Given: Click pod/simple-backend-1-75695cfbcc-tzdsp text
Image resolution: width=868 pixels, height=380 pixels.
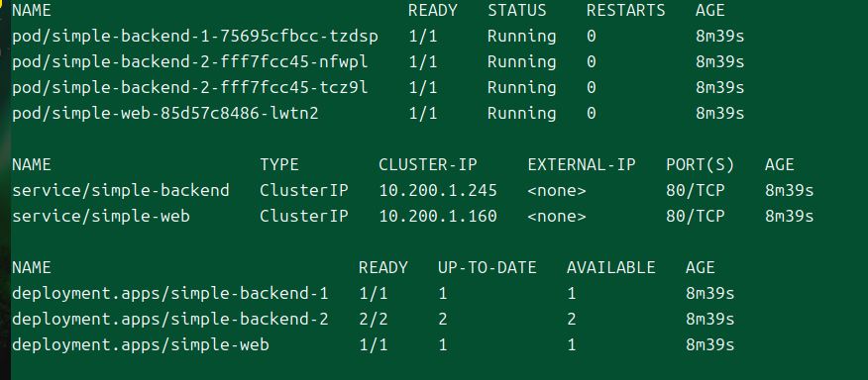Looking at the screenshot, I should coord(195,37).
